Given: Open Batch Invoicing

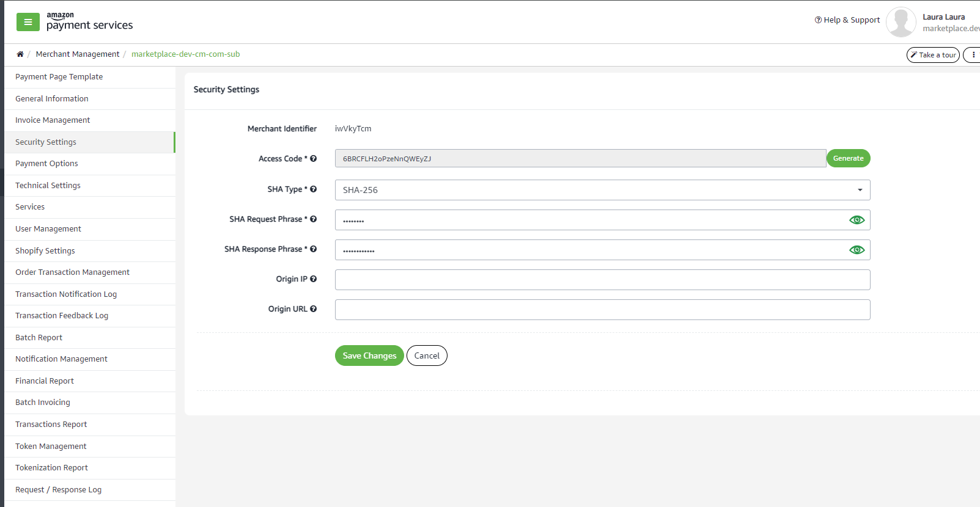Looking at the screenshot, I should click(90, 403).
